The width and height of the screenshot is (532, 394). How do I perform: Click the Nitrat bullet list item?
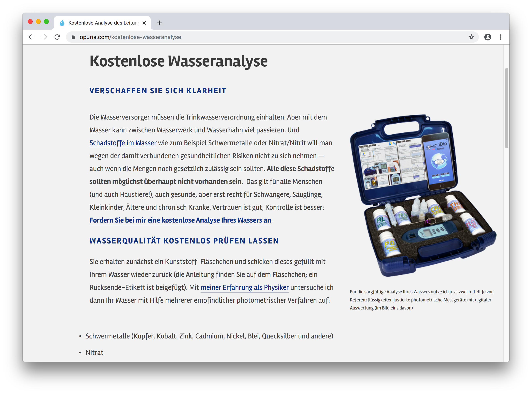[94, 353]
